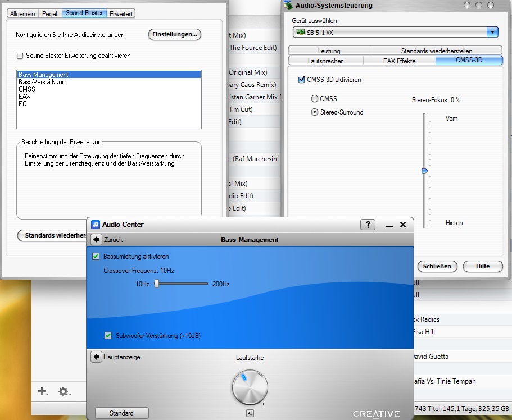The width and height of the screenshot is (512, 420).
Task: Click the Hauptanzeige back arrow icon
Action: (96, 357)
